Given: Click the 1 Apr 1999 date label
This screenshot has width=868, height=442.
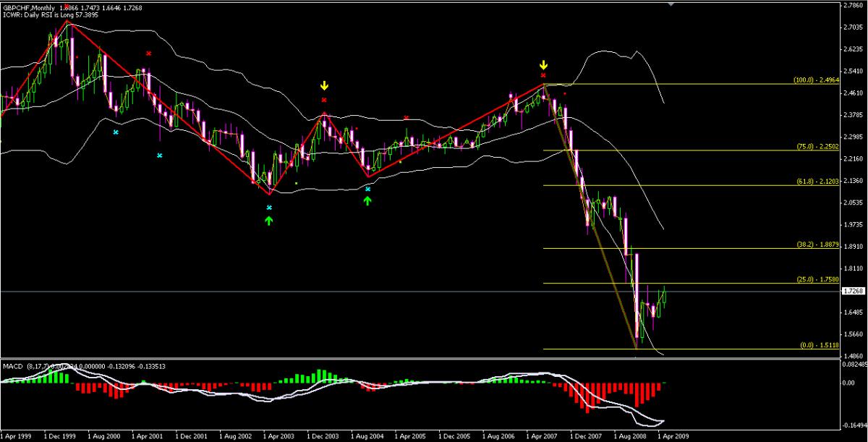Looking at the screenshot, I should (17, 437).
